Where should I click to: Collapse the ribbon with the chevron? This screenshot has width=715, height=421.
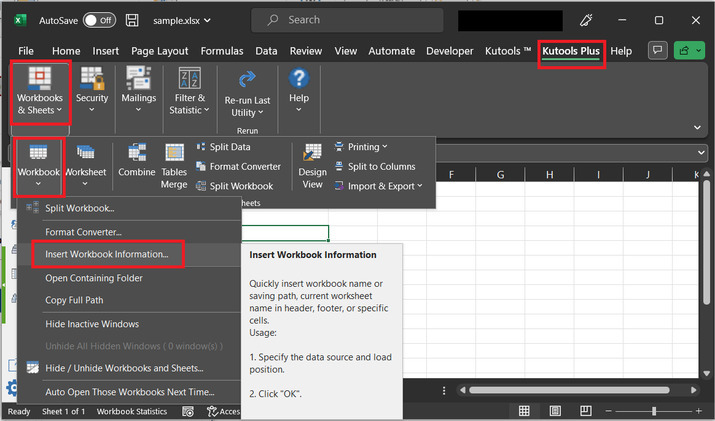(697, 127)
